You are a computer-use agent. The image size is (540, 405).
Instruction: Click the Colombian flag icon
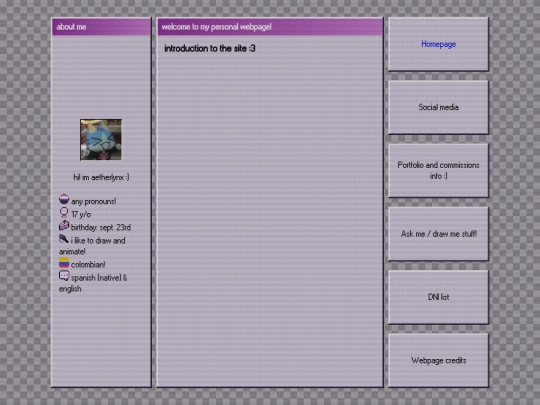[x=64, y=263]
